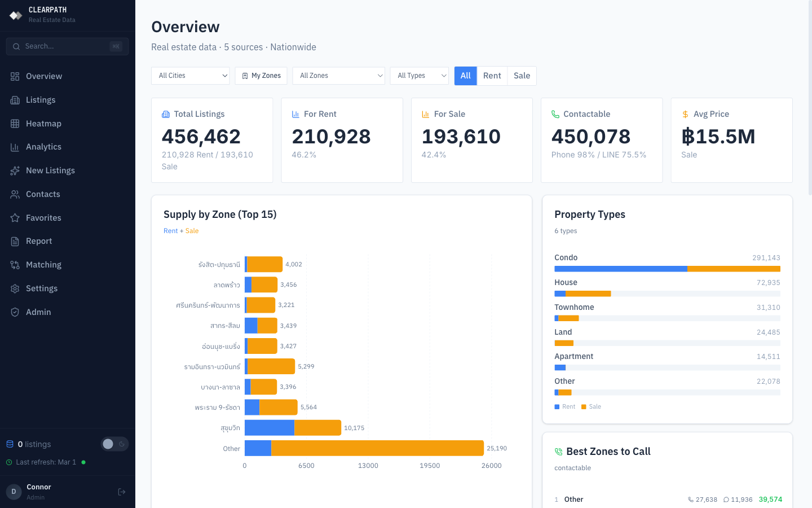Select the Favorites star icon

pos(15,218)
